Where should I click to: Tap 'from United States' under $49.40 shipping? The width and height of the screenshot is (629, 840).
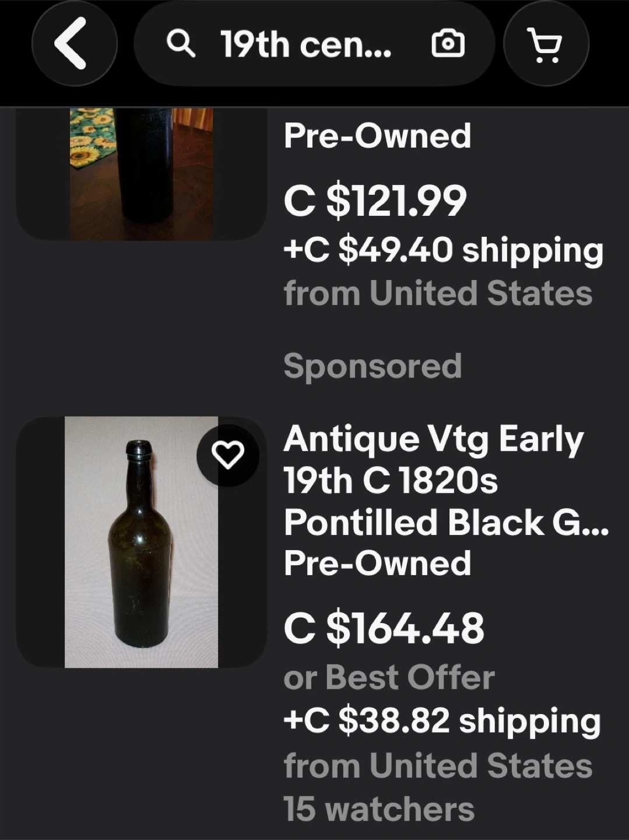pos(438,293)
